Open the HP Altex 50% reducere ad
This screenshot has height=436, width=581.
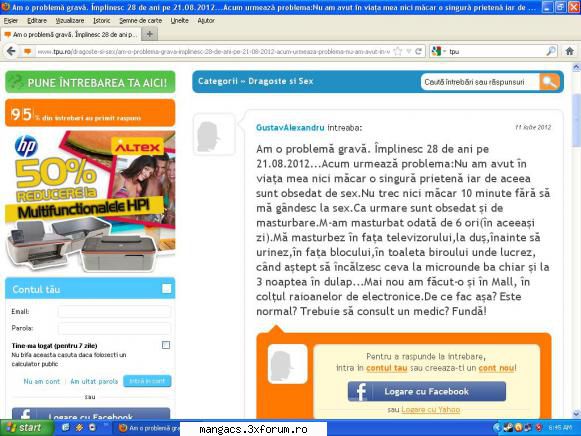(x=90, y=201)
